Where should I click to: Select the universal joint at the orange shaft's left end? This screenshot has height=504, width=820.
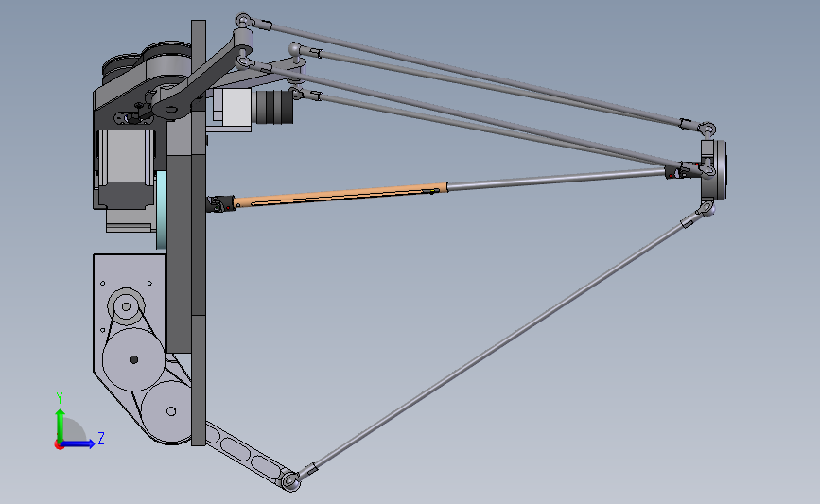tap(220, 204)
